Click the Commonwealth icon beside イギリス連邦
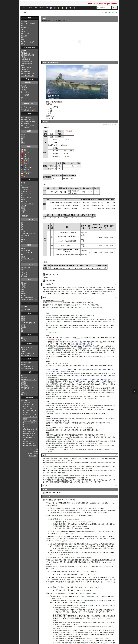Image resolution: width=138 pixels, height=644 pixels. (x=22, y=167)
